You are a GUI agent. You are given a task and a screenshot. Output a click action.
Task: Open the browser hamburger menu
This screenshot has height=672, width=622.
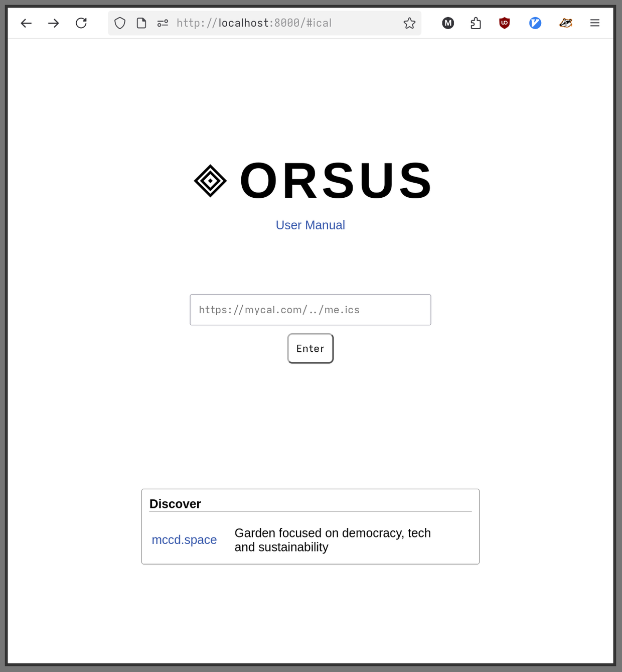click(x=595, y=23)
